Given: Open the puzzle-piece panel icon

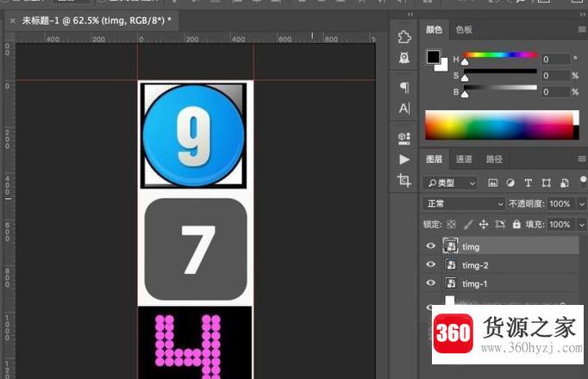Looking at the screenshot, I should 403,37.
